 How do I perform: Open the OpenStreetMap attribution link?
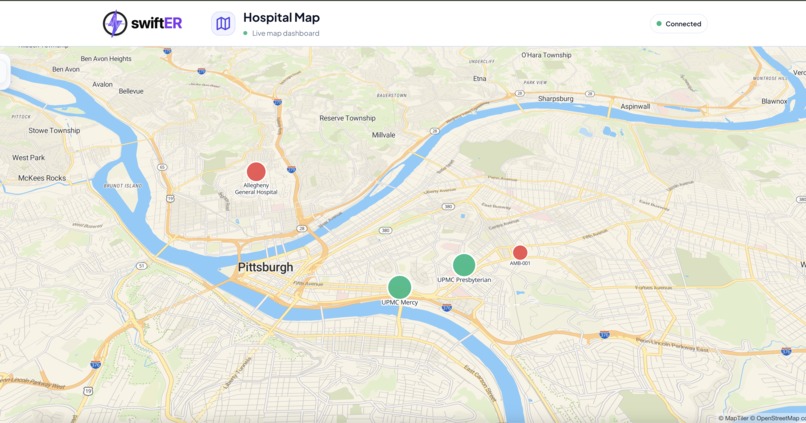[776, 418]
